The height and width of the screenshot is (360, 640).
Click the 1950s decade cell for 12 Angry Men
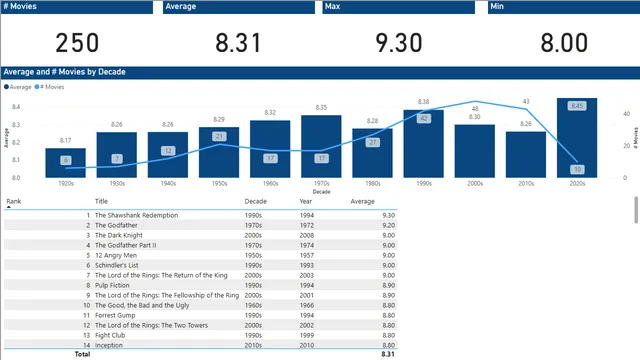coord(253,255)
